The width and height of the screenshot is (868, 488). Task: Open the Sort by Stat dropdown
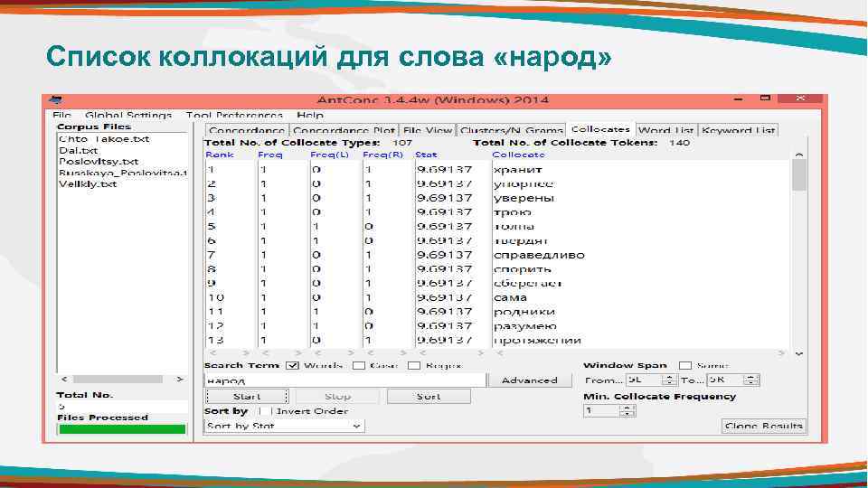point(285,426)
